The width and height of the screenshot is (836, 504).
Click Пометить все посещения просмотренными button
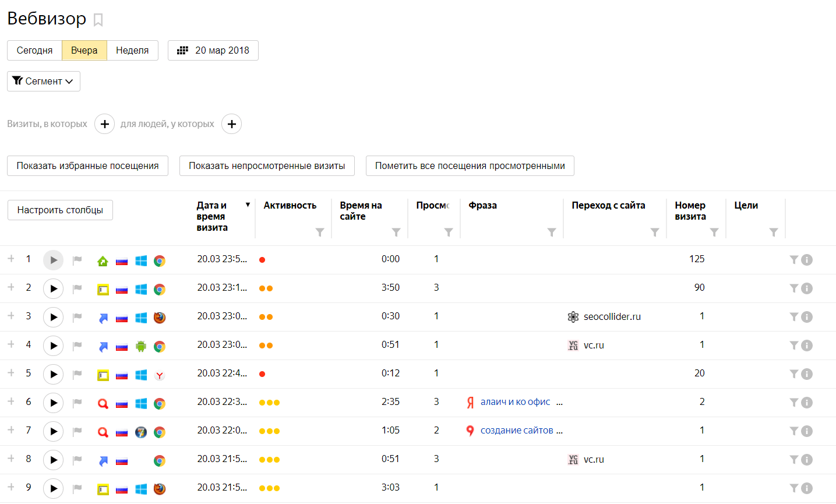pos(470,165)
